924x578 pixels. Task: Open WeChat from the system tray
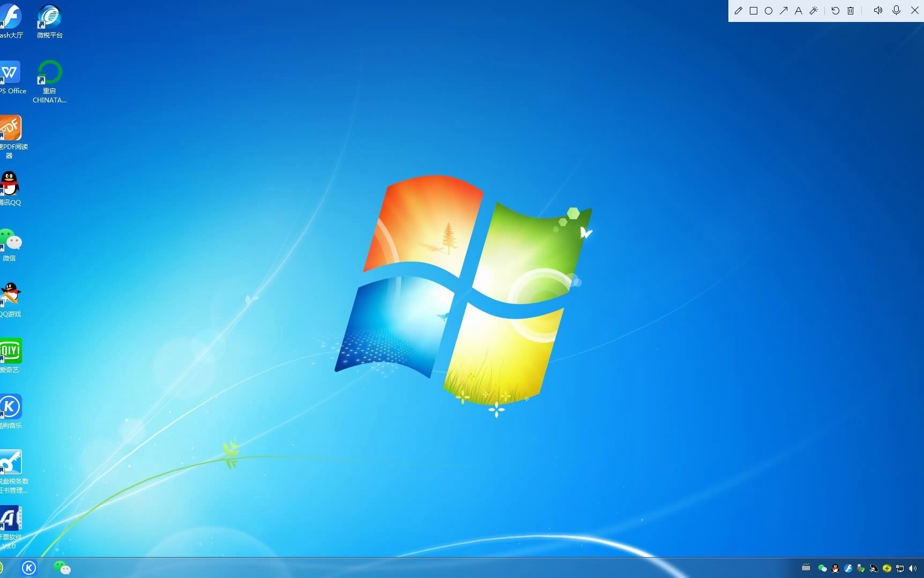click(822, 568)
